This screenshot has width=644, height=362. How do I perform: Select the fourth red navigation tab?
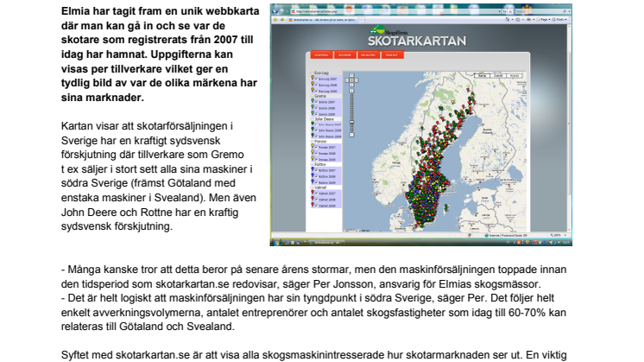click(394, 56)
